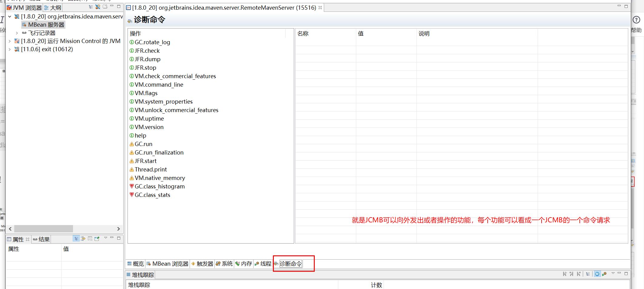Expand the 飞行记录器 node
644x289 pixels.
tap(17, 33)
